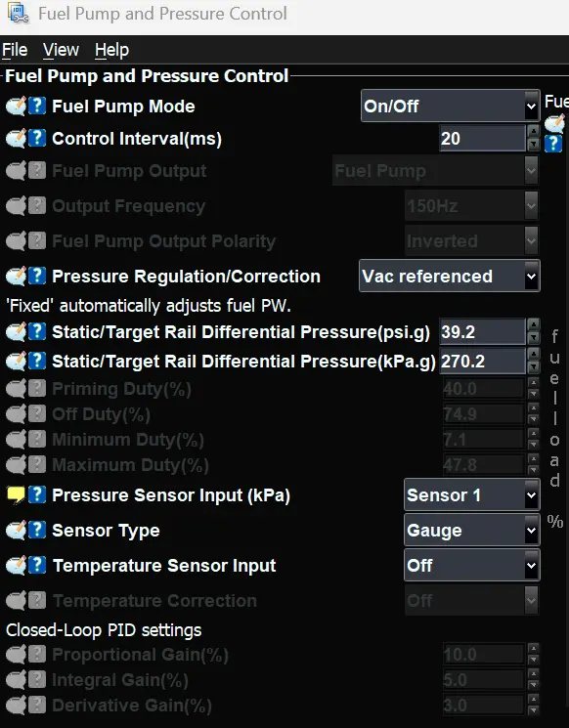The width and height of the screenshot is (569, 728).
Task: Click the application icon in the title bar
Action: [18, 14]
